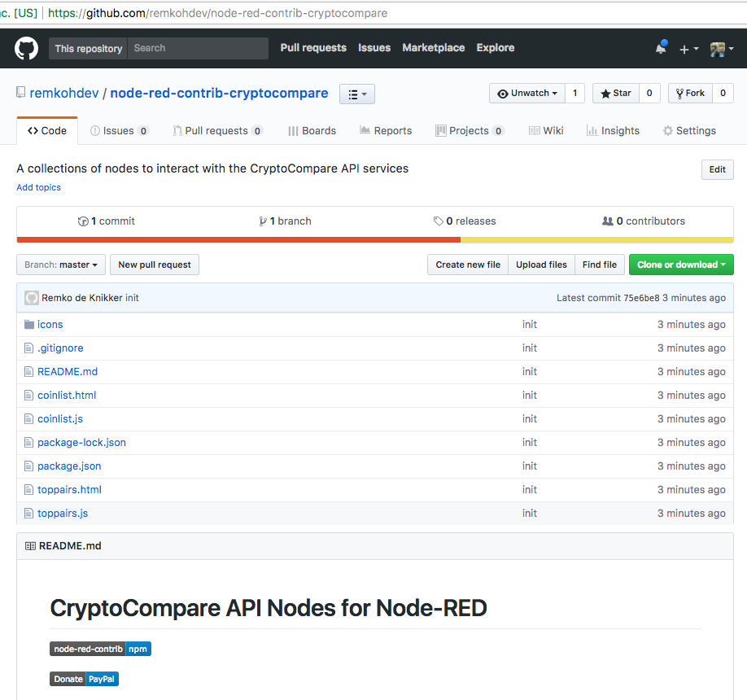Image resolution: width=747 pixels, height=700 pixels.
Task: Open the plus create-new menu
Action: [x=689, y=49]
